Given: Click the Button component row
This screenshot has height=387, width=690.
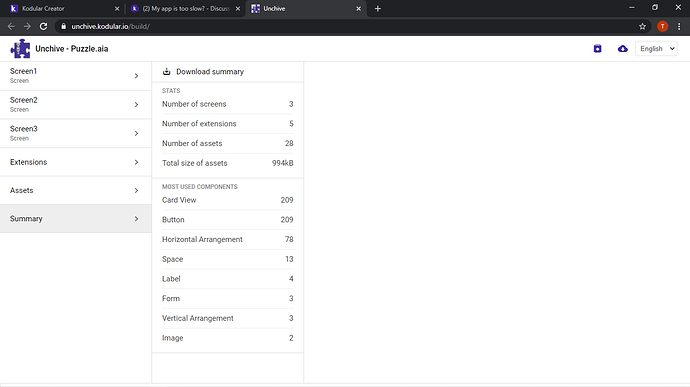Looking at the screenshot, I should coord(228,220).
